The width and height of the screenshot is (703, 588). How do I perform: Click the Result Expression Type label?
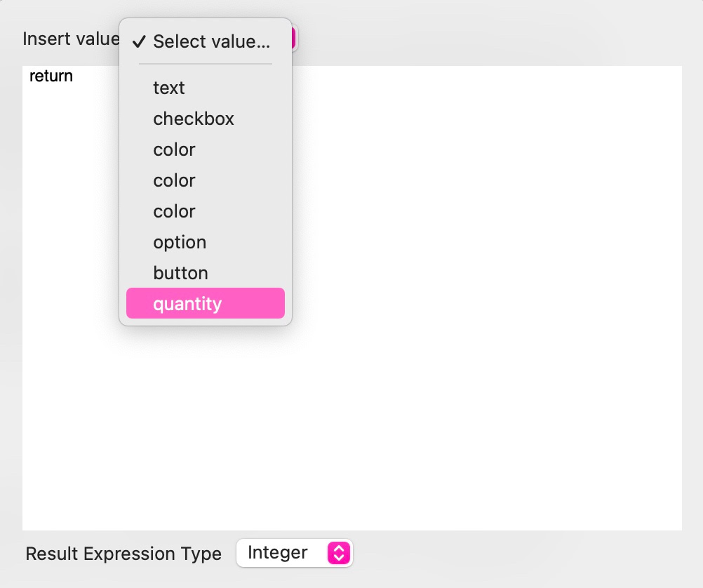[x=123, y=554]
